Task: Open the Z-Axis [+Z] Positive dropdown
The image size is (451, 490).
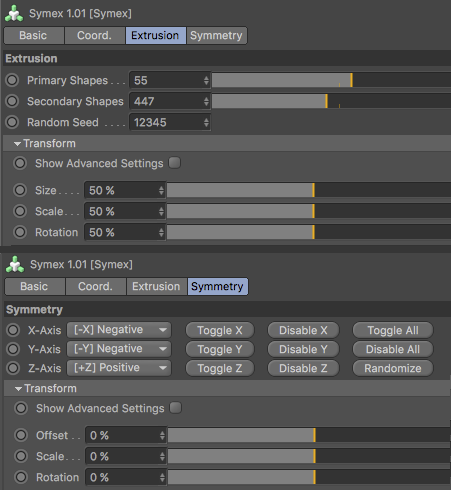Action: pos(119,368)
